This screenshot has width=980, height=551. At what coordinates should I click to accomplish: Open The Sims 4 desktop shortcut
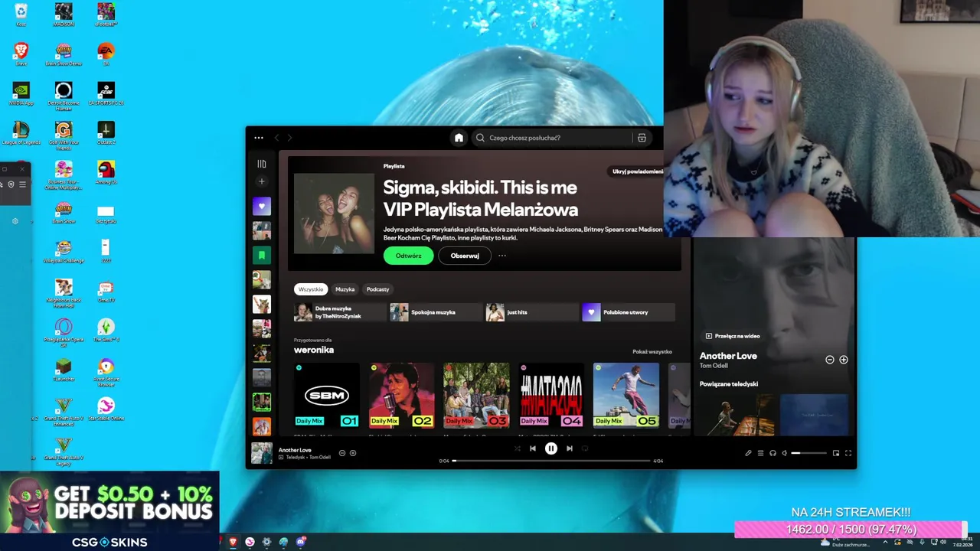[106, 331]
